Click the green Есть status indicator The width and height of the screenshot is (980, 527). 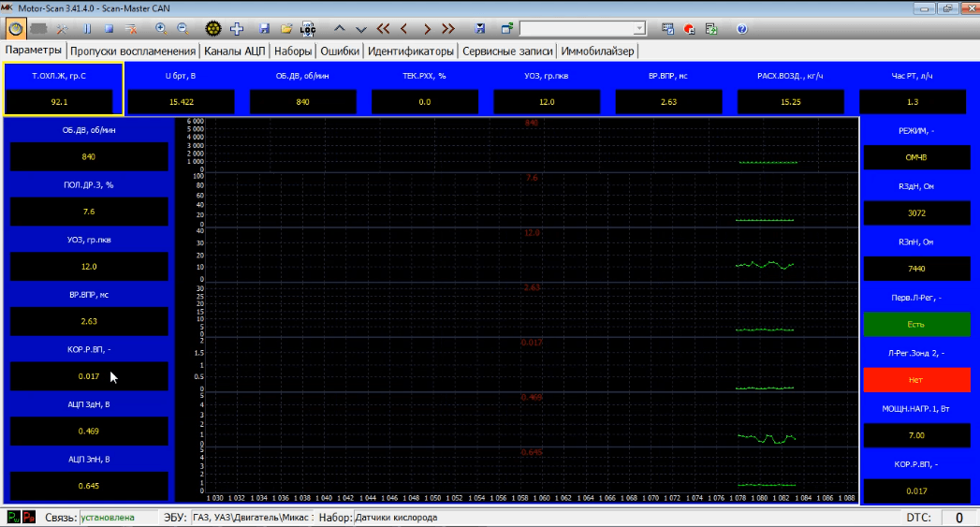click(916, 324)
